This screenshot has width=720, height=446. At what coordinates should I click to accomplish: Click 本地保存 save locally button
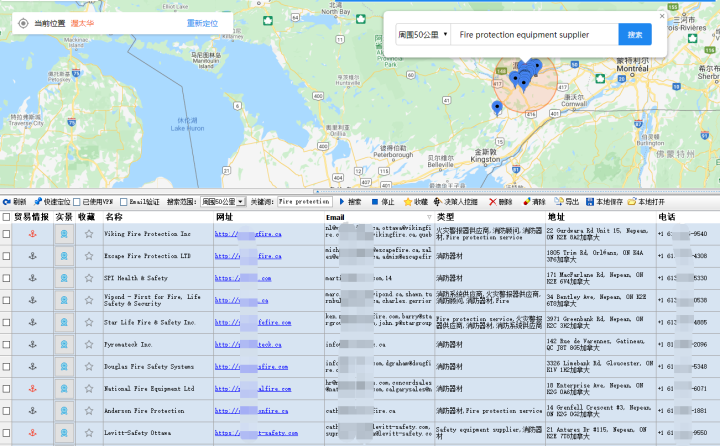coord(604,202)
